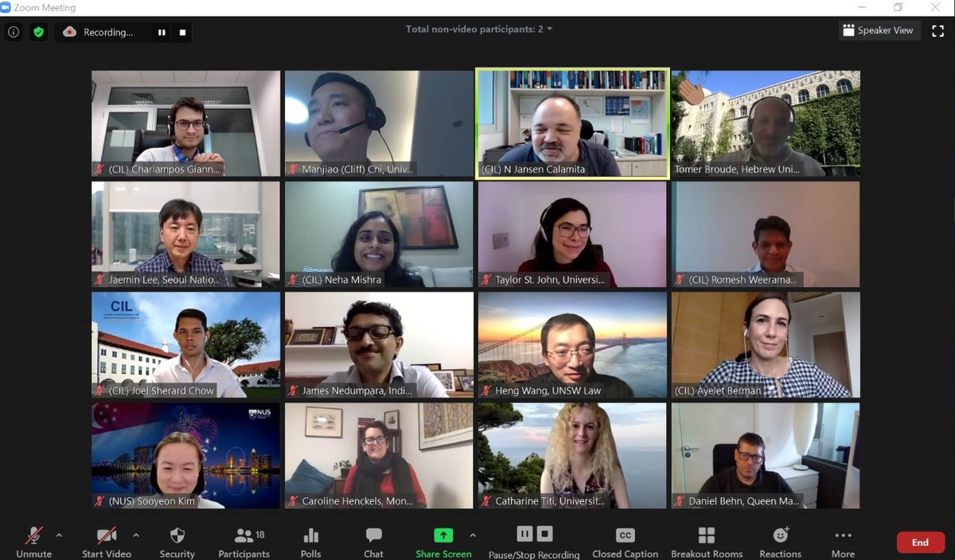The width and height of the screenshot is (955, 560).
Task: Click the name label "Taylor St. John, Universi..."
Action: (x=550, y=280)
